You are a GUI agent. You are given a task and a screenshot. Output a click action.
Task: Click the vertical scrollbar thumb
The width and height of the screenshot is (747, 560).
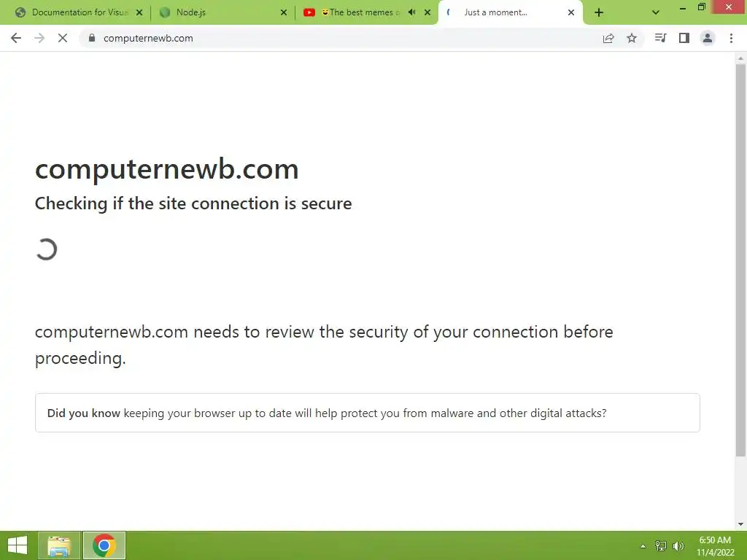740,260
